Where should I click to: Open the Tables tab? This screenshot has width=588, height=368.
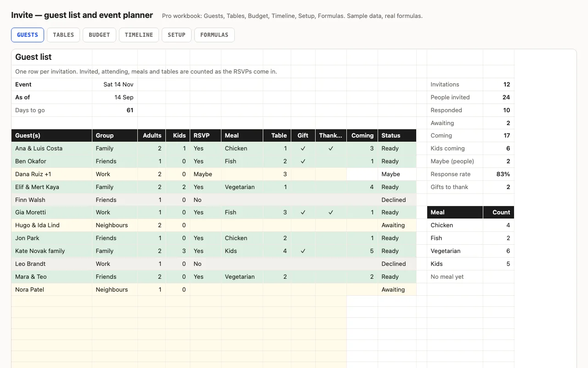[63, 35]
